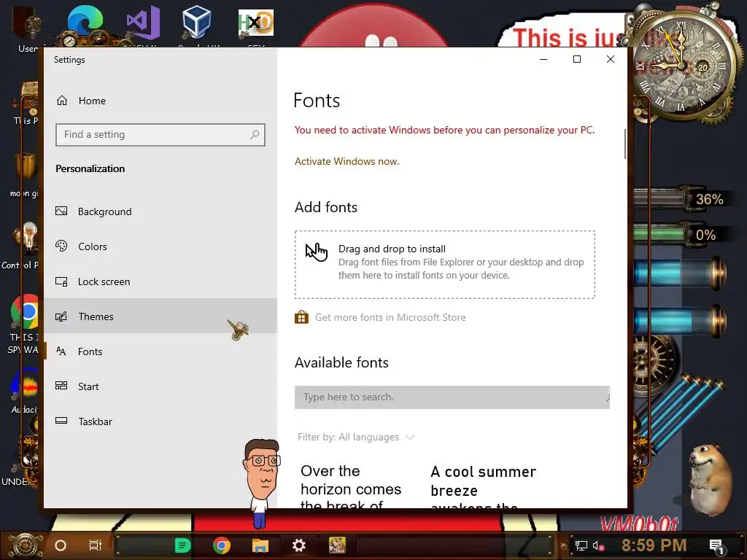Screen dimensions: 747x560
Task: Click the Cortana circle on taskbar
Action: click(61, 545)
